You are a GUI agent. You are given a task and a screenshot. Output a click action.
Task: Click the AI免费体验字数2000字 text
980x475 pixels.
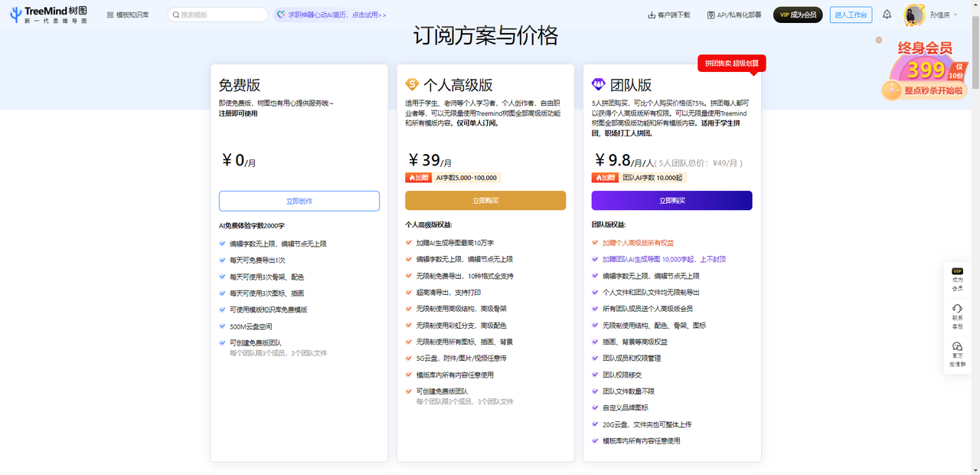[252, 226]
